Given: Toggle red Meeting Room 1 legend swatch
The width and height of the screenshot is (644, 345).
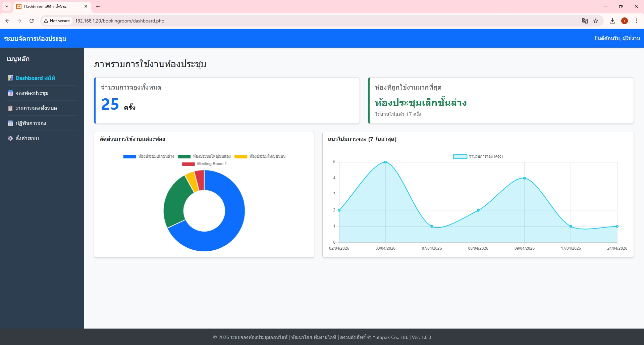Looking at the screenshot, I should click(188, 164).
